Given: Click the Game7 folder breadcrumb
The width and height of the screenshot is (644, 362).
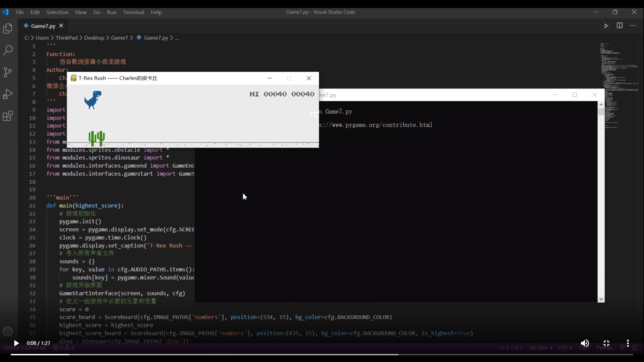Looking at the screenshot, I should pos(119,38).
